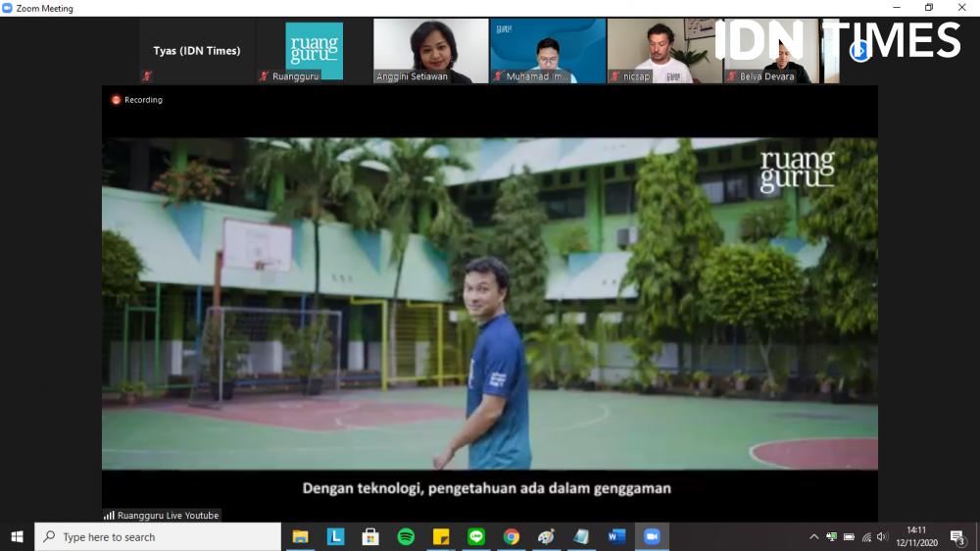
Task: Open Google Chrome from the taskbar
Action: pyautogui.click(x=512, y=536)
